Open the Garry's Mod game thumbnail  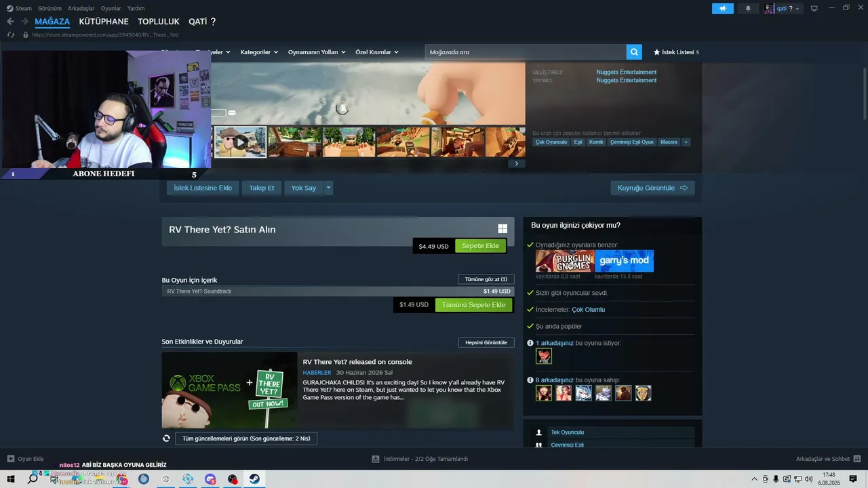[625, 261]
